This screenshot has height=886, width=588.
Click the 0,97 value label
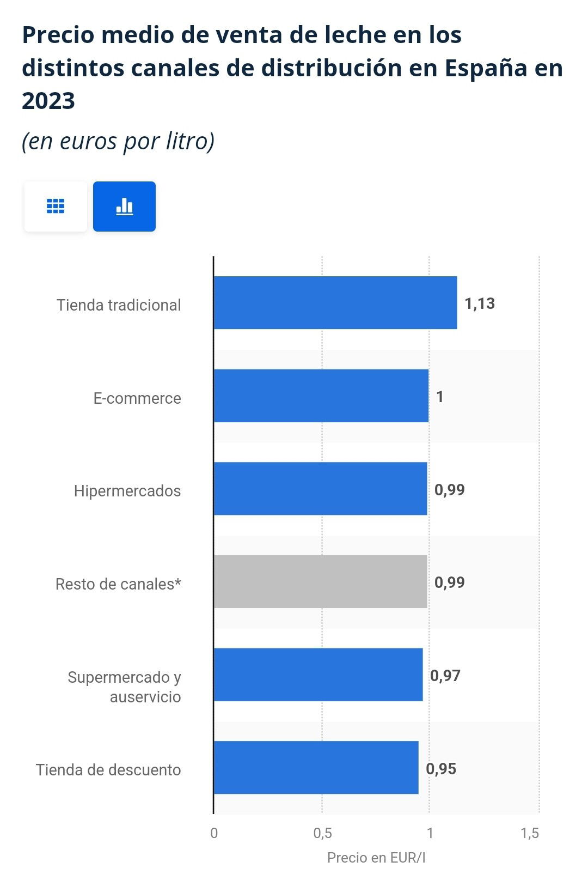pyautogui.click(x=445, y=676)
